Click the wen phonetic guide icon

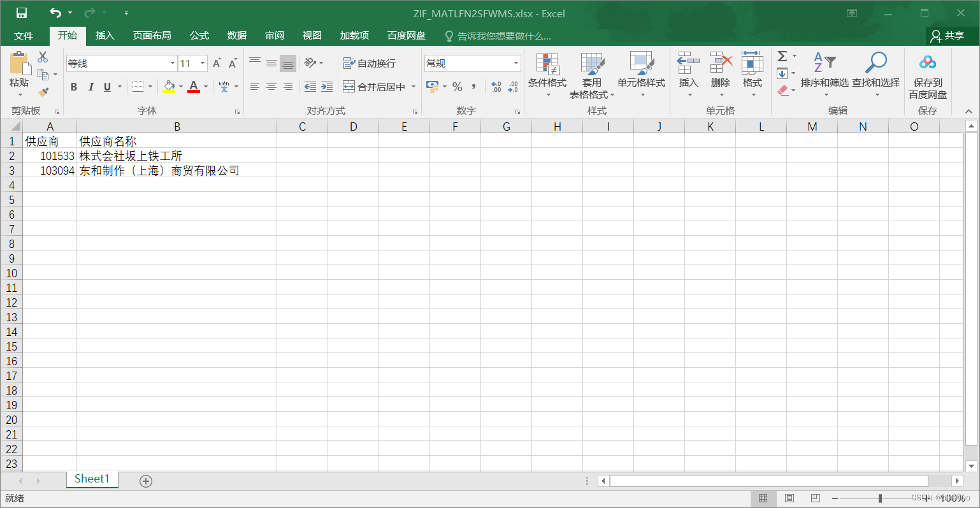point(224,87)
